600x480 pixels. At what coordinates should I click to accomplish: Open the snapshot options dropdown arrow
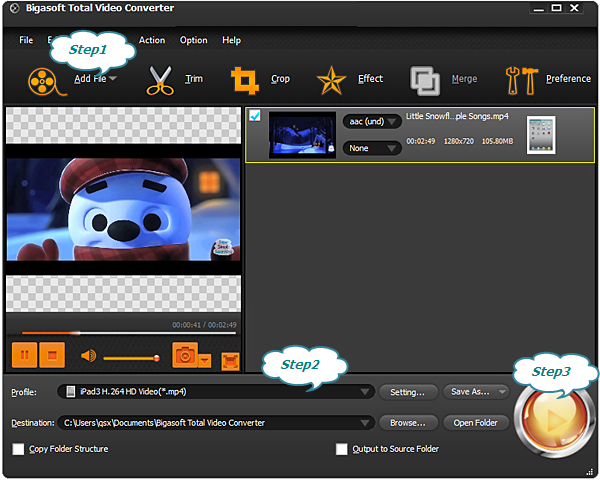click(x=205, y=361)
